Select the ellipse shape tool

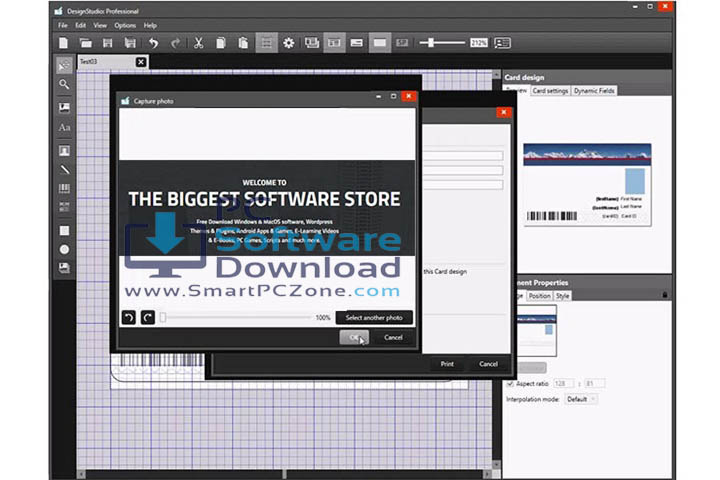coord(64,249)
